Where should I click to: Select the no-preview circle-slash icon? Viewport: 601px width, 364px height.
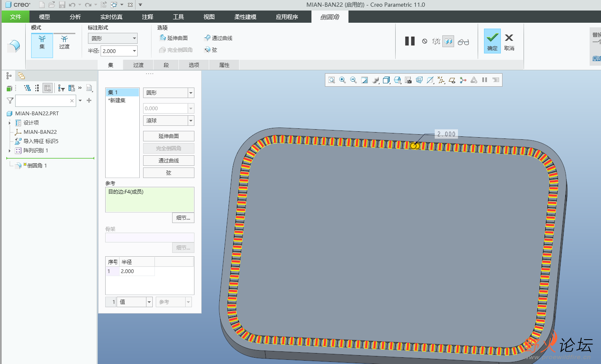coord(425,41)
